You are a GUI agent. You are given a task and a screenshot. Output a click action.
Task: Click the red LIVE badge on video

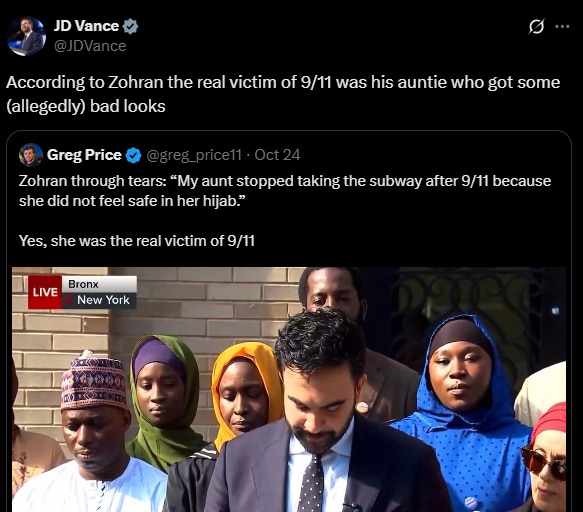pyautogui.click(x=45, y=292)
